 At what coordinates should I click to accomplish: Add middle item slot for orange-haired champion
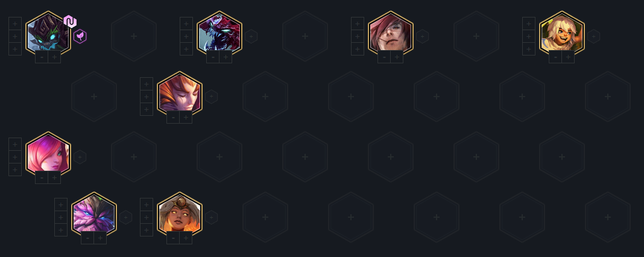click(x=146, y=97)
